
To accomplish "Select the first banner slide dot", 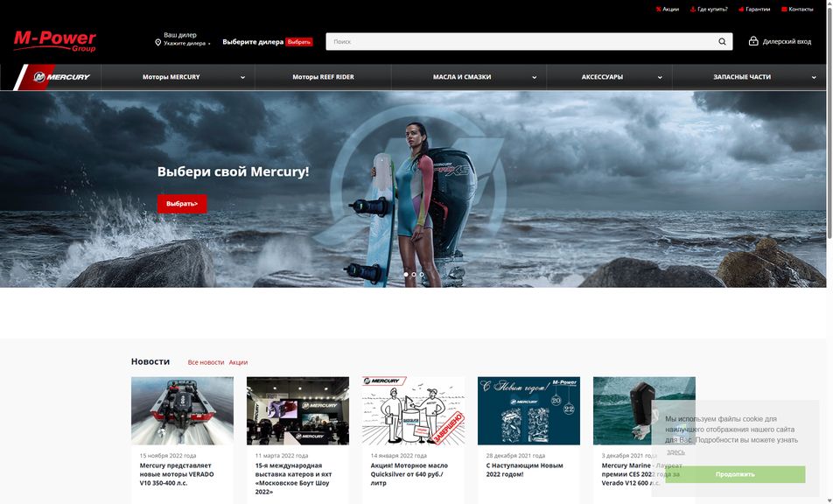I will [x=406, y=275].
